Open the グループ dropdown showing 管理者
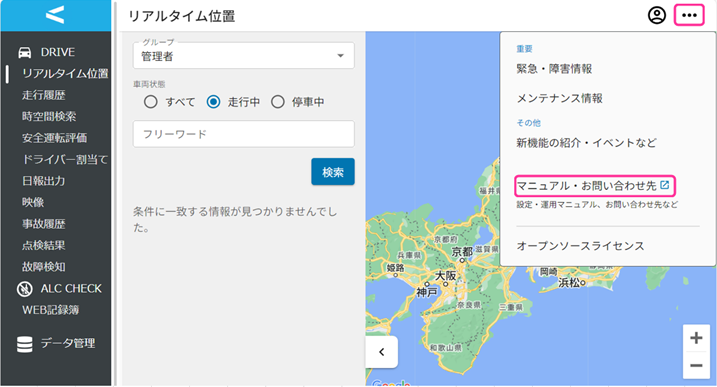This screenshot has height=387, width=717. pyautogui.click(x=244, y=56)
